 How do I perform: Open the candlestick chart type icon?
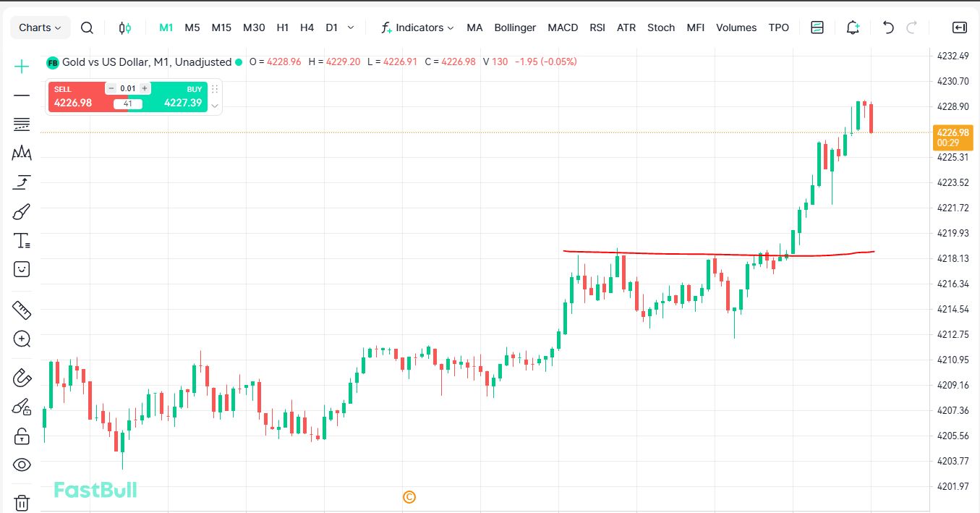click(124, 27)
